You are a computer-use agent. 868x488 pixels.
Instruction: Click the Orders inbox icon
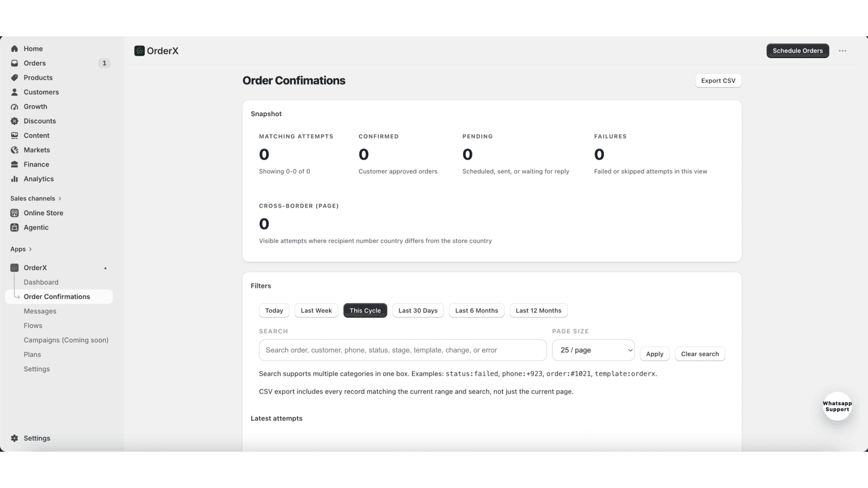point(15,63)
